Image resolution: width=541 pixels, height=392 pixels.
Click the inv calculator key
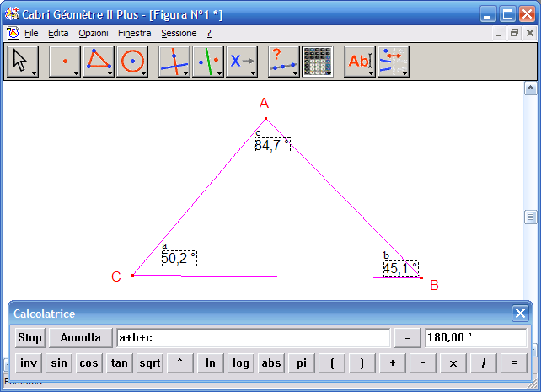point(29,363)
